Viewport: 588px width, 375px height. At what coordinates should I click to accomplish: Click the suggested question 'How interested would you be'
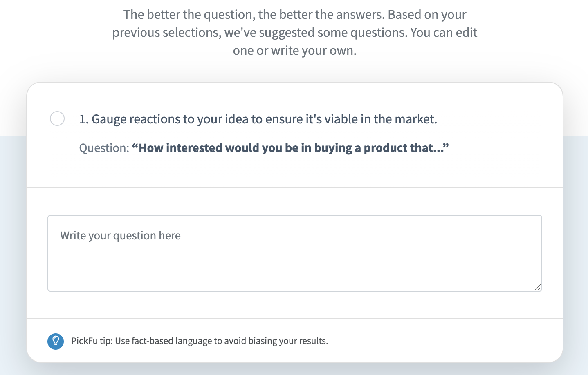290,147
